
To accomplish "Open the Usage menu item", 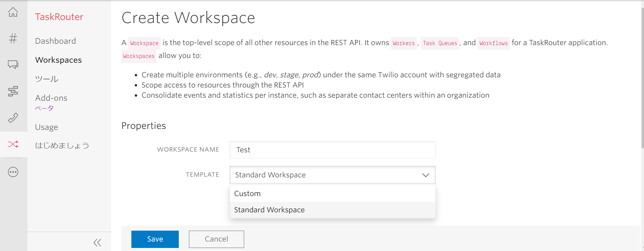I will [x=47, y=127].
